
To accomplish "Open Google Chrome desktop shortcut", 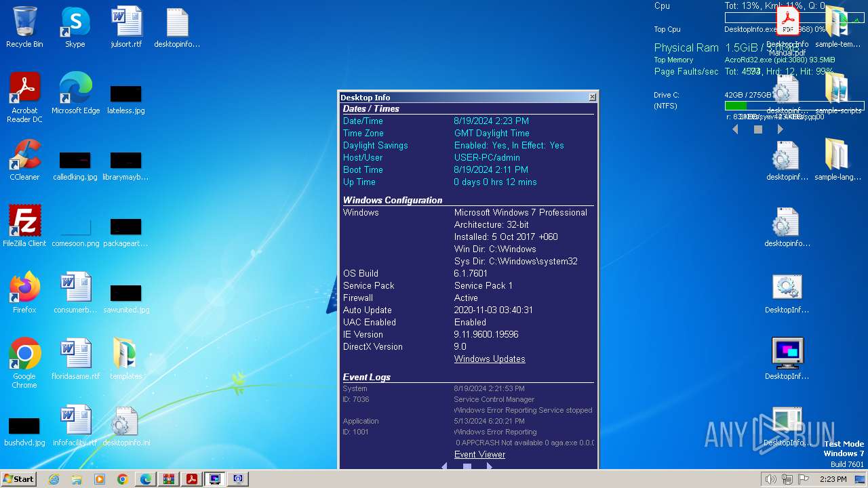I will (24, 363).
